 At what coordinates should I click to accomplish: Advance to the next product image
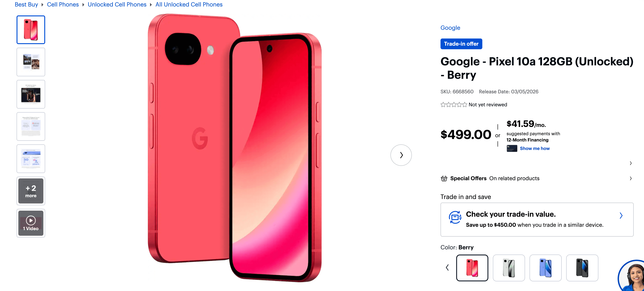401,155
